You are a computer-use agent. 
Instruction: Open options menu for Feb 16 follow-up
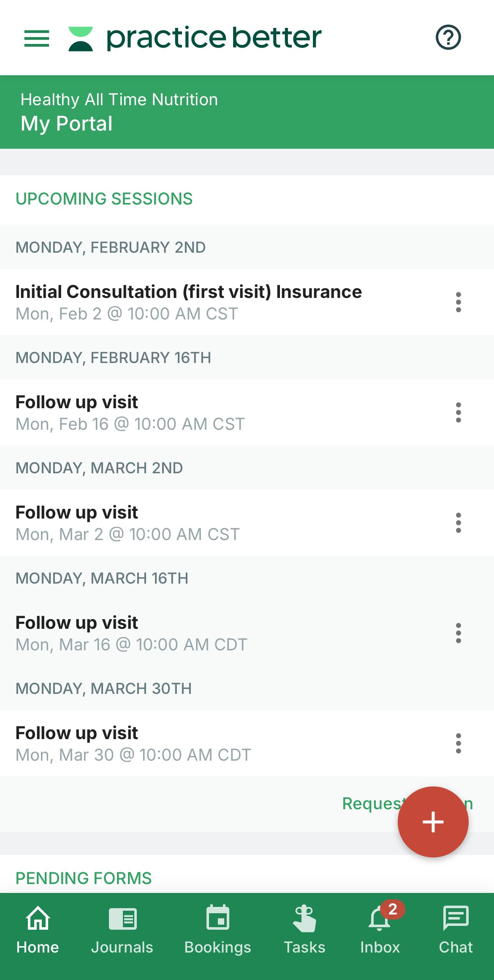tap(458, 412)
